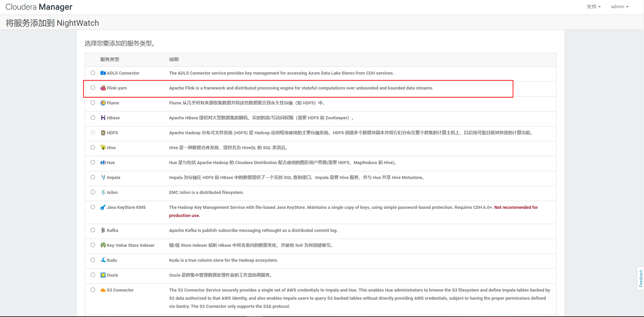Click the 说明 column header
The width and height of the screenshot is (644, 317).
pos(174,59)
